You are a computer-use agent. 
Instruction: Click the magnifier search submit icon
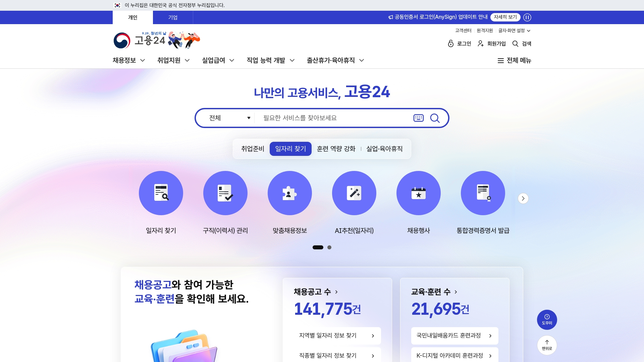click(x=435, y=118)
